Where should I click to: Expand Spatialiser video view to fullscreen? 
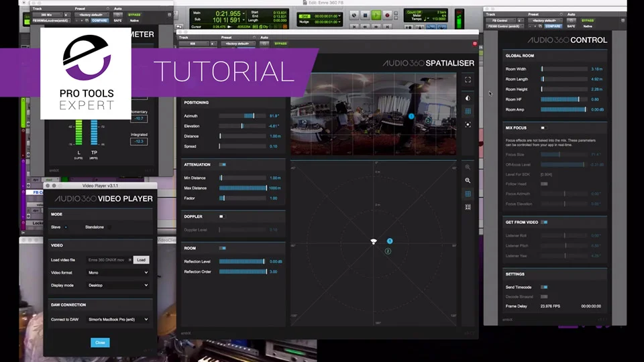468,80
